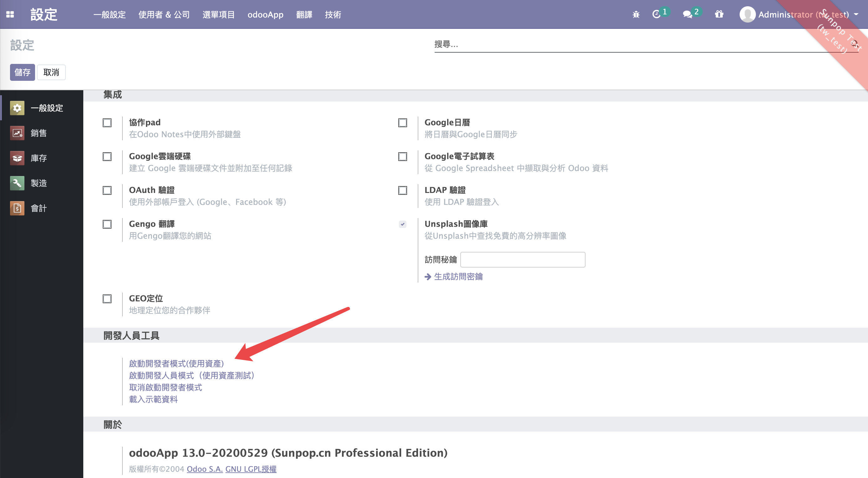Disable the Unsplash圖像庫 checkbox
This screenshot has height=478, width=868.
pyautogui.click(x=402, y=224)
